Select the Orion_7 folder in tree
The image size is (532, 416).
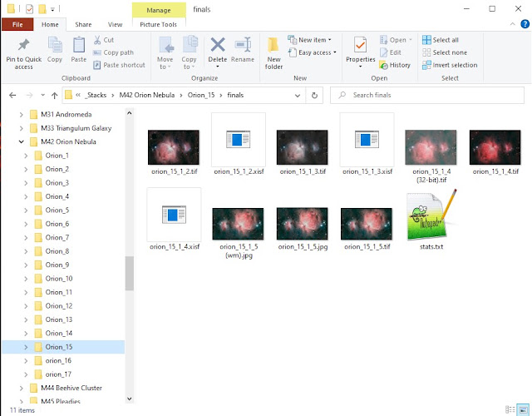point(57,237)
